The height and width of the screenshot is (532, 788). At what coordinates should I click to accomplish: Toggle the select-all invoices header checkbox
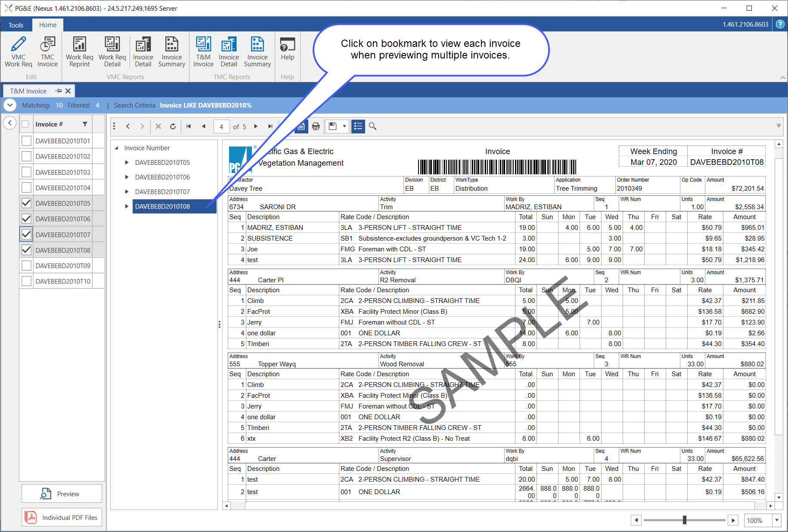(x=25, y=124)
